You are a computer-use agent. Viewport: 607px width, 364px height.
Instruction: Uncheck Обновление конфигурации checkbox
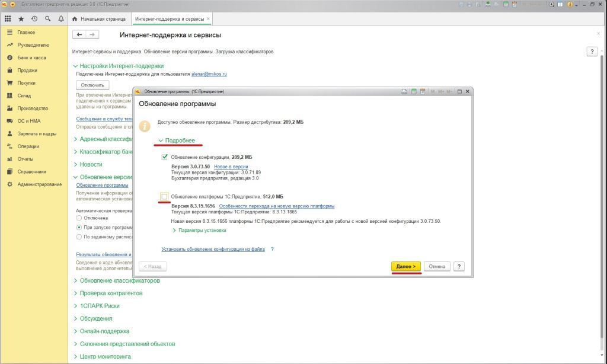(x=165, y=157)
